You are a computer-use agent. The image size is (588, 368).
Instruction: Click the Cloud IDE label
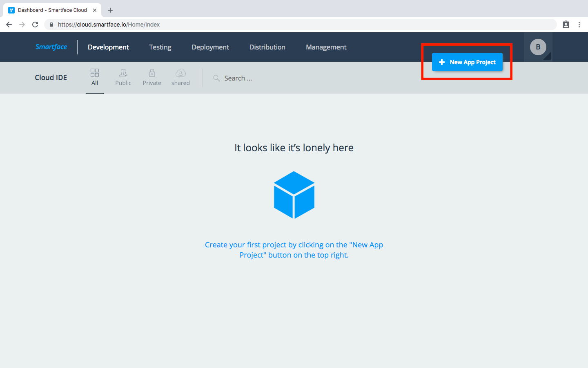pyautogui.click(x=51, y=78)
